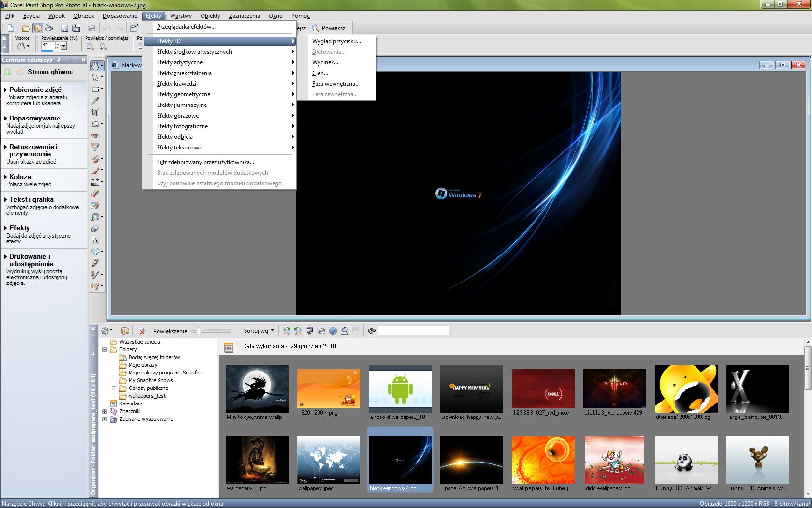Increase the zoom percentage with the up spinner
This screenshot has height=508, width=812.
pyautogui.click(x=58, y=44)
